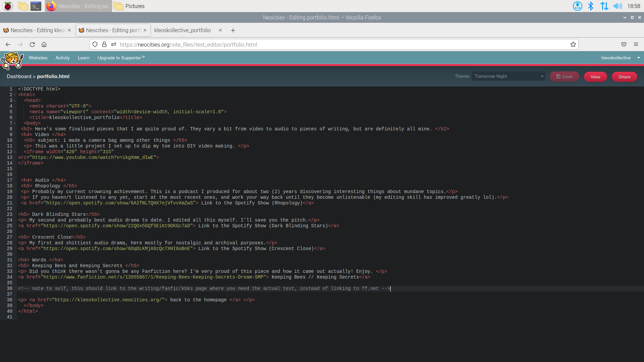Click the system updates download icon
644x362 pixels.
click(x=577, y=6)
